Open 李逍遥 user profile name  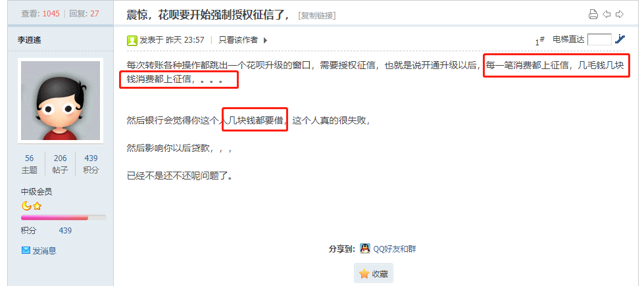tap(29, 40)
